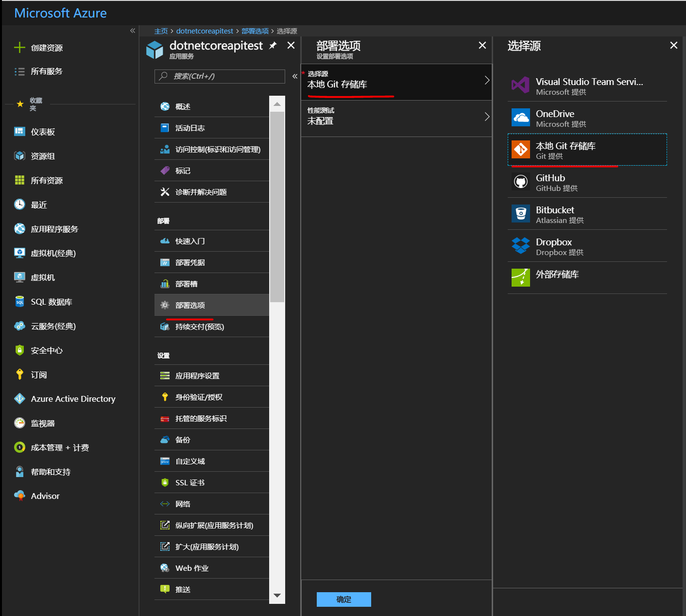The image size is (686, 616).
Task: Click the OK (确定) button
Action: click(344, 599)
